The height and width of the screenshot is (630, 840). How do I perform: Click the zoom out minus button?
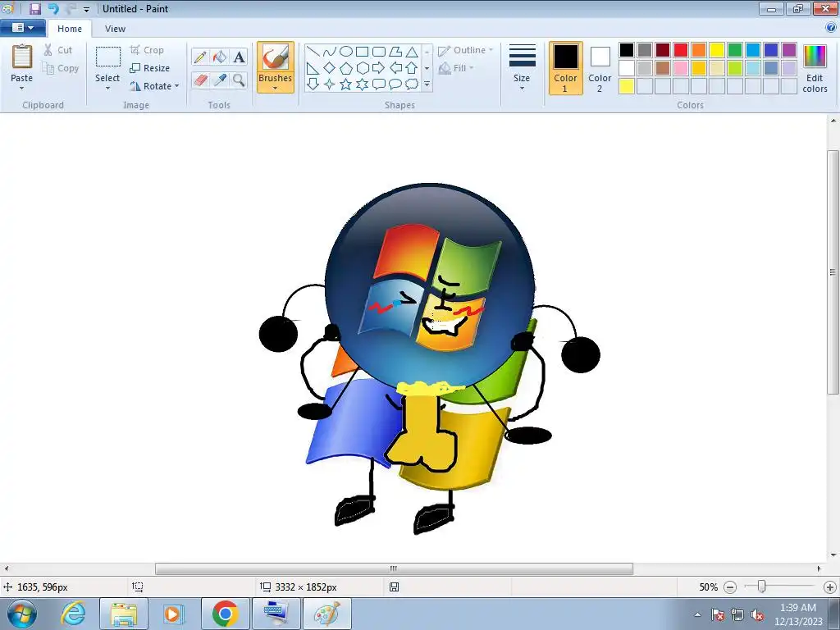729,587
